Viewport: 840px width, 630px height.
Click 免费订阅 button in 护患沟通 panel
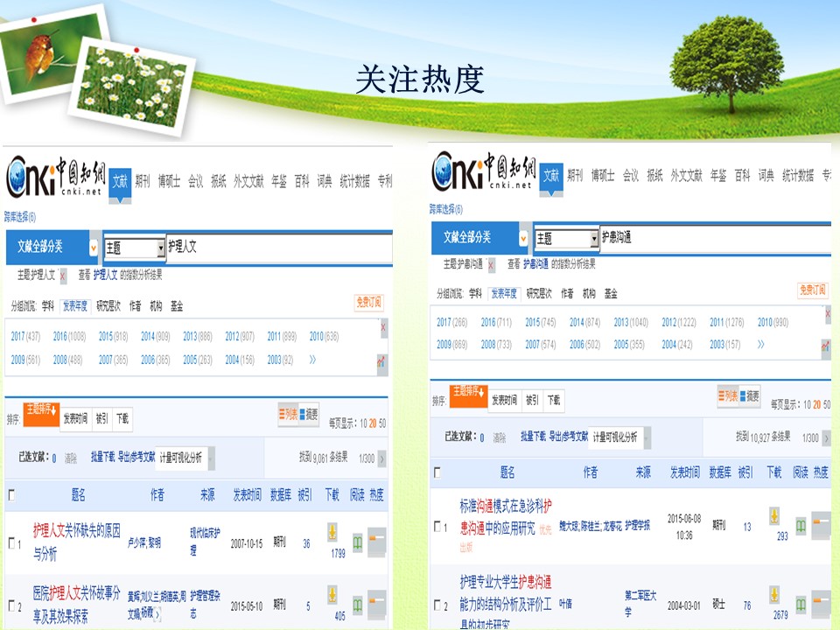(x=812, y=290)
